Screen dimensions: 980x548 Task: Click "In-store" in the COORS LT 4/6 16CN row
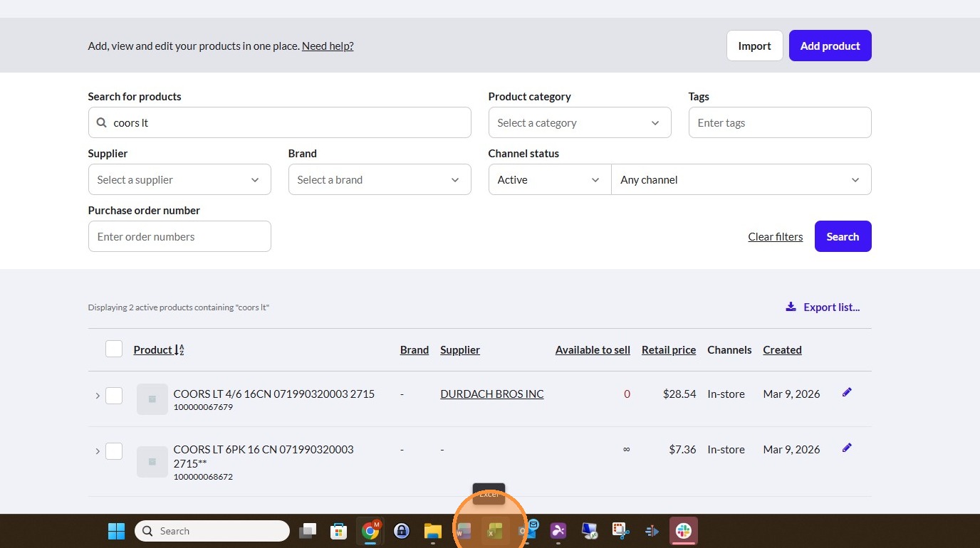(726, 394)
